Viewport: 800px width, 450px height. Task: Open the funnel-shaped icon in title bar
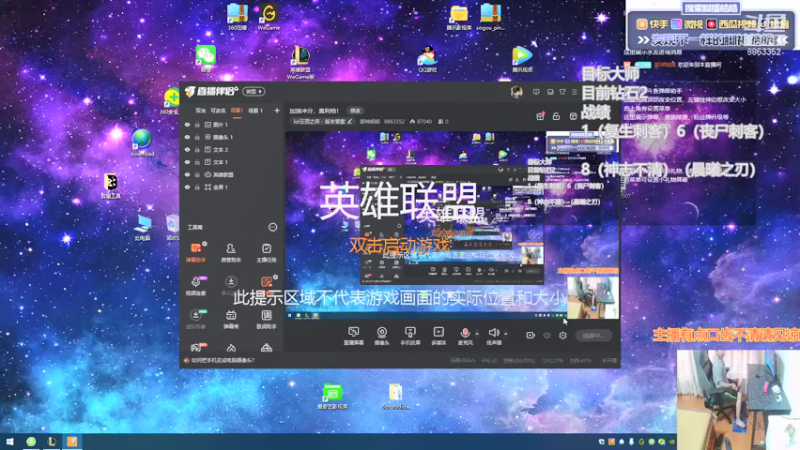coord(562,92)
